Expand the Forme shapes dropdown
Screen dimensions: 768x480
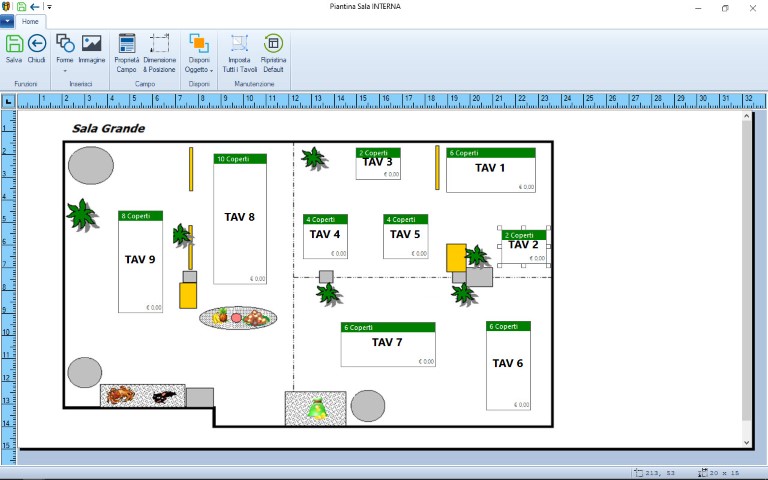(65, 70)
